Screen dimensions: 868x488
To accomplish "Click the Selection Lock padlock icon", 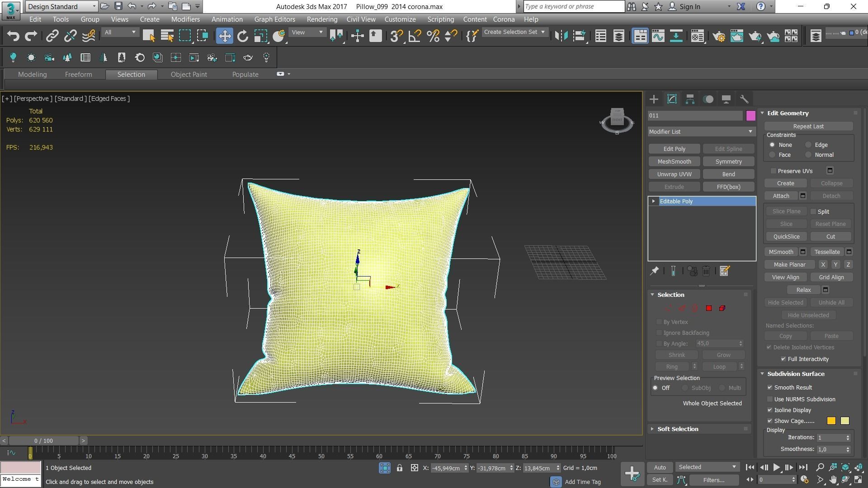I will point(400,468).
